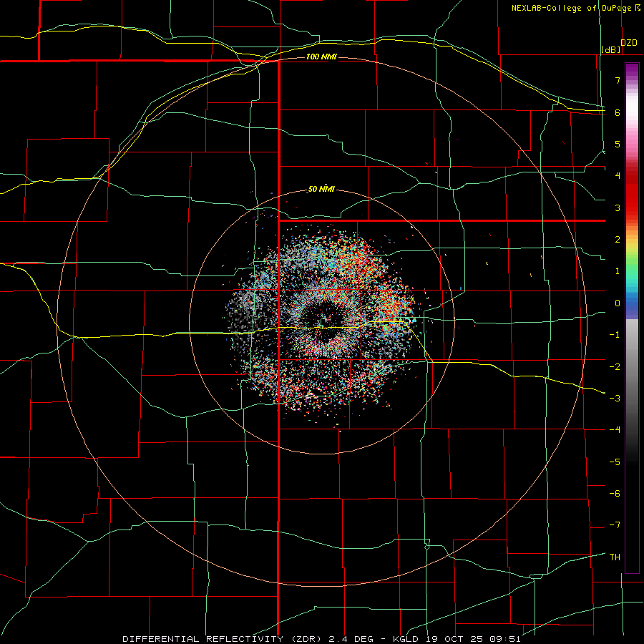644x644 pixels.
Task: Click the ZDR color scale bar
Action: pyautogui.click(x=632, y=318)
